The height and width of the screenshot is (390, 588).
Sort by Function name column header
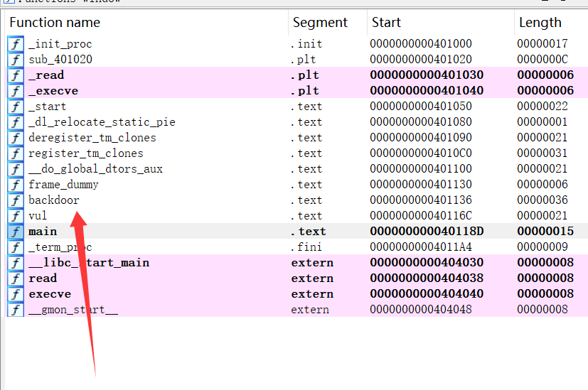coord(55,23)
